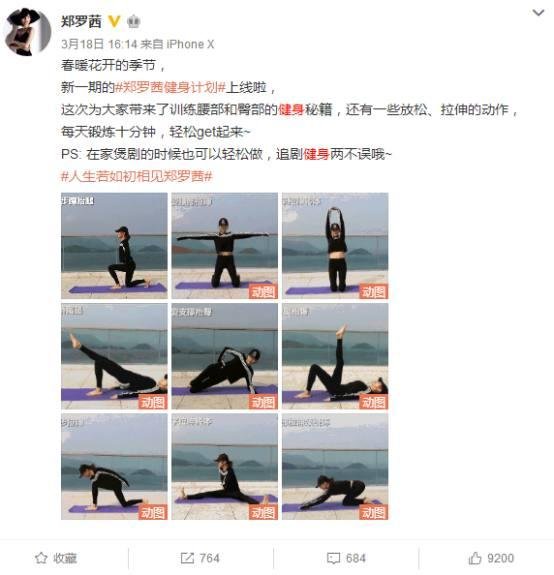Viewport: 554px width, 575px height.
Task: Open thumbnail with vertical leg raise
Action: coord(335,356)
